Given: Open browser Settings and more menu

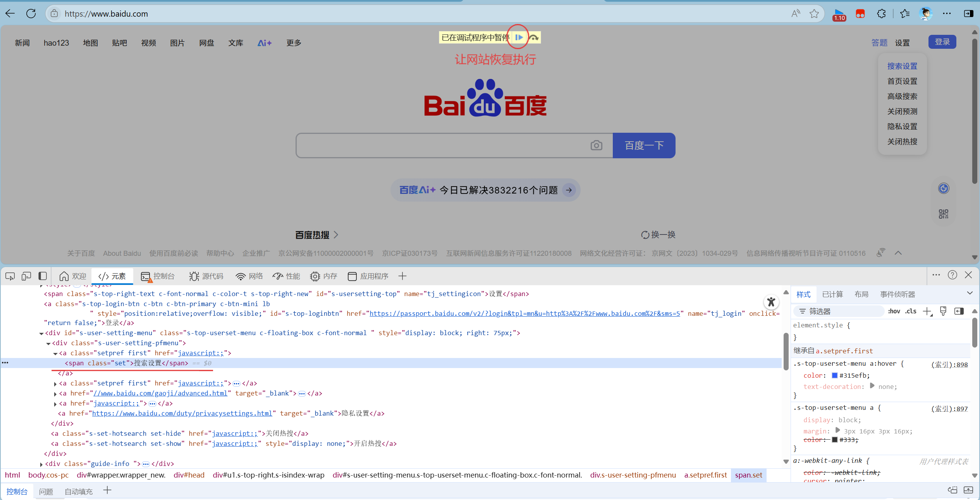Looking at the screenshot, I should tap(947, 14).
